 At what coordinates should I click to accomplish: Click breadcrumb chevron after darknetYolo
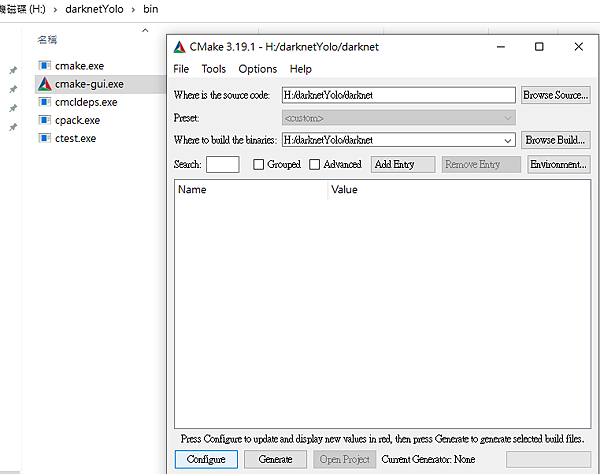[x=133, y=10]
